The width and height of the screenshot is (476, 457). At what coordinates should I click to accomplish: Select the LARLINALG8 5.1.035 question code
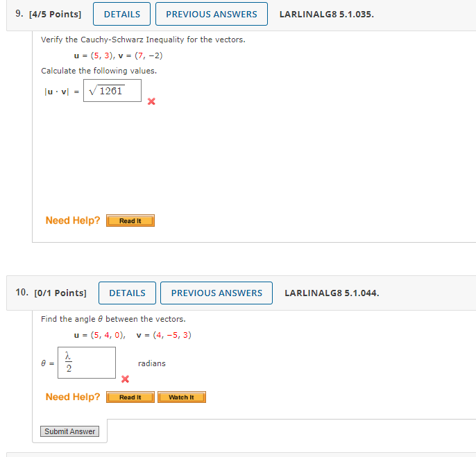tap(327, 15)
